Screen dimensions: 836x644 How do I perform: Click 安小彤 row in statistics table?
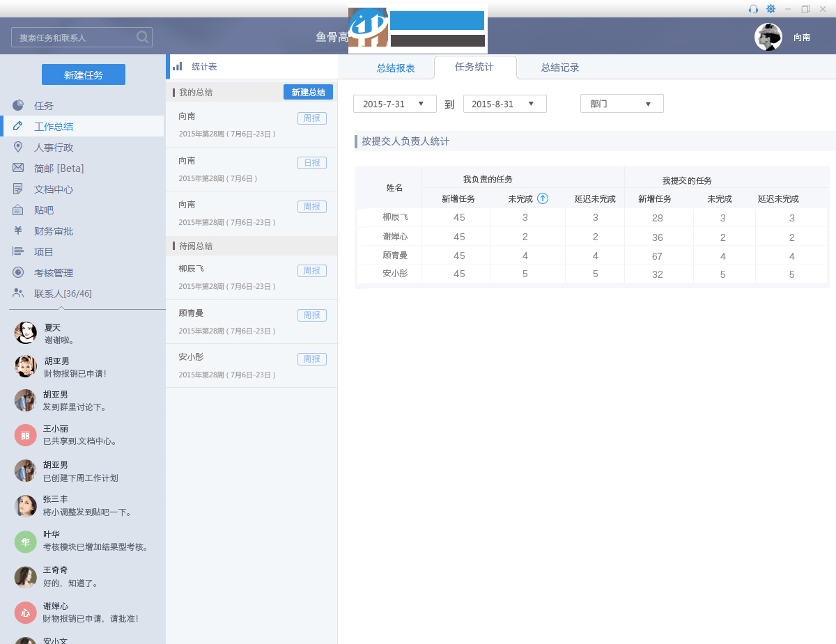tap(592, 274)
